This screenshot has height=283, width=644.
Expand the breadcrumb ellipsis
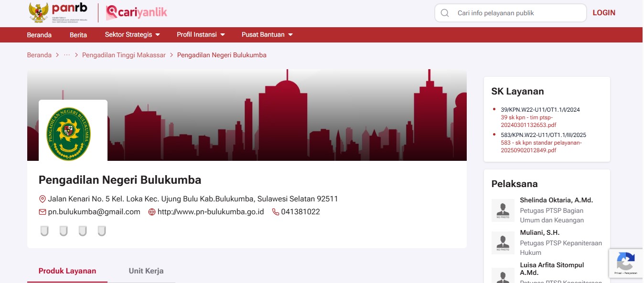click(67, 55)
